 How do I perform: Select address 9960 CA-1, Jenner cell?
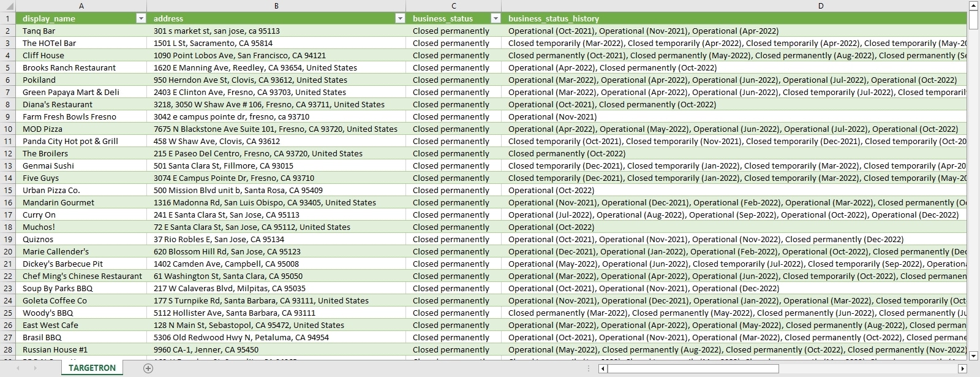pyautogui.click(x=276, y=349)
